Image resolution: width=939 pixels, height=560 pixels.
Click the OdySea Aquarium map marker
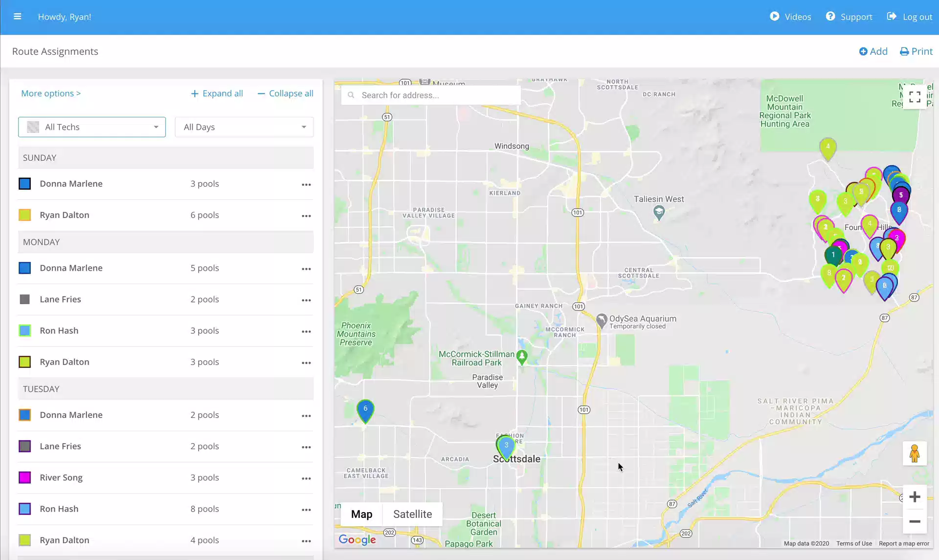coord(602,321)
